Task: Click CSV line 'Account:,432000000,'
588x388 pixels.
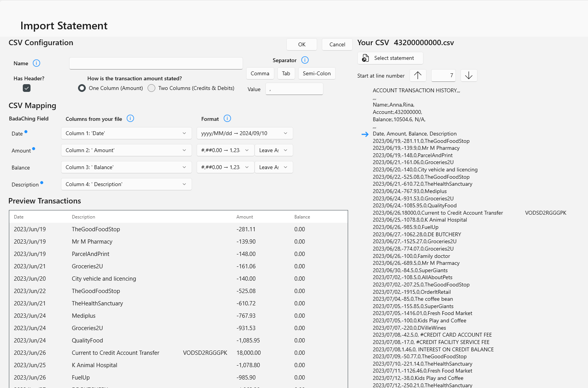Action: tap(398, 112)
